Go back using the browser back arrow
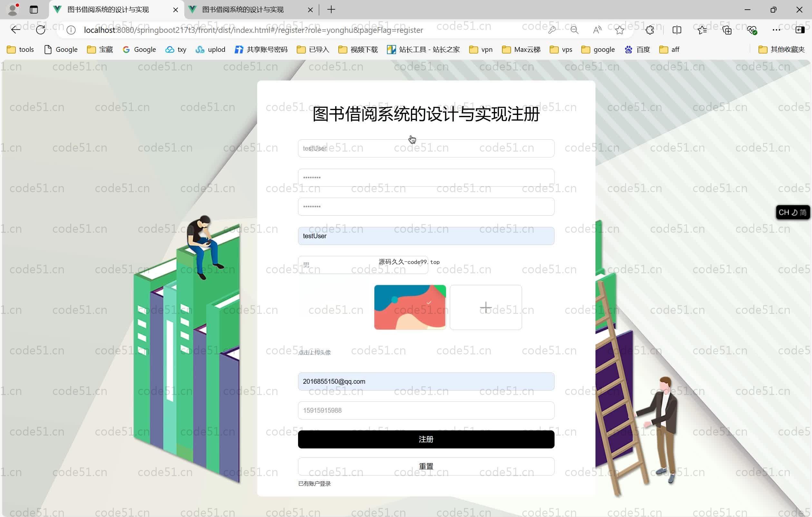Viewport: 812px width, 517px height. (15, 30)
